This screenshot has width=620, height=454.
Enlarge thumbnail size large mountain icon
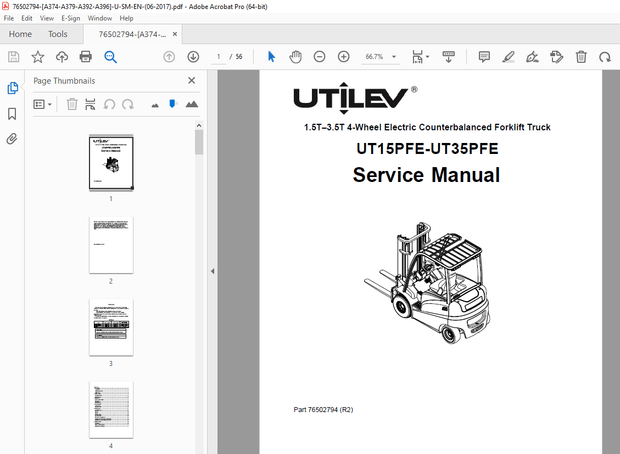[x=192, y=104]
